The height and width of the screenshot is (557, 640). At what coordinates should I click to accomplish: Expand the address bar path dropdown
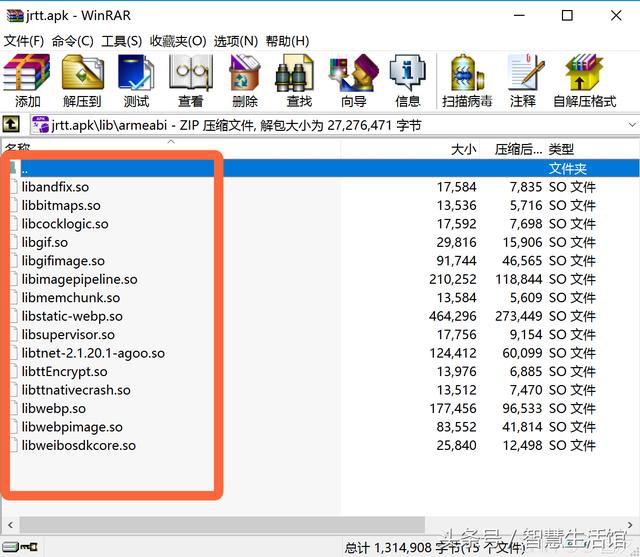(632, 125)
